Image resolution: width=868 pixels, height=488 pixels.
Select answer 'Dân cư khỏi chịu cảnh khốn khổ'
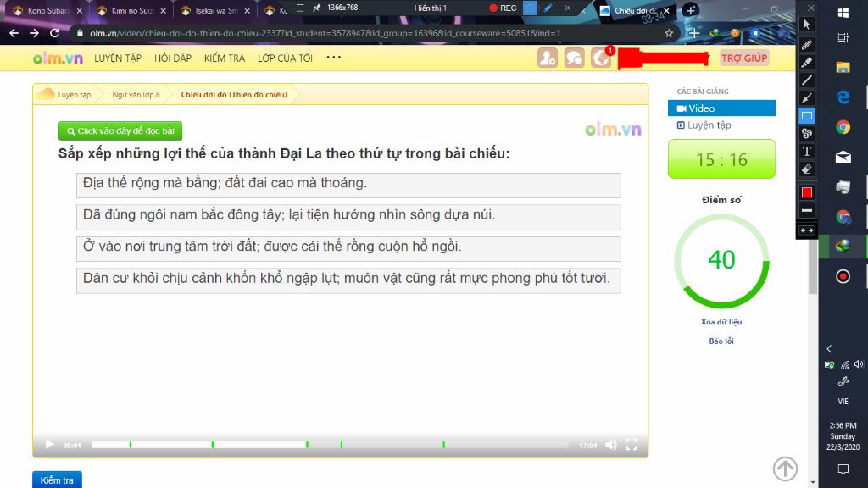348,280
